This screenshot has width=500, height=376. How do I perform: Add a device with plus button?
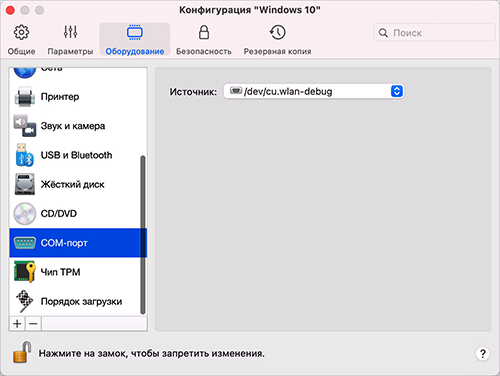pos(17,324)
